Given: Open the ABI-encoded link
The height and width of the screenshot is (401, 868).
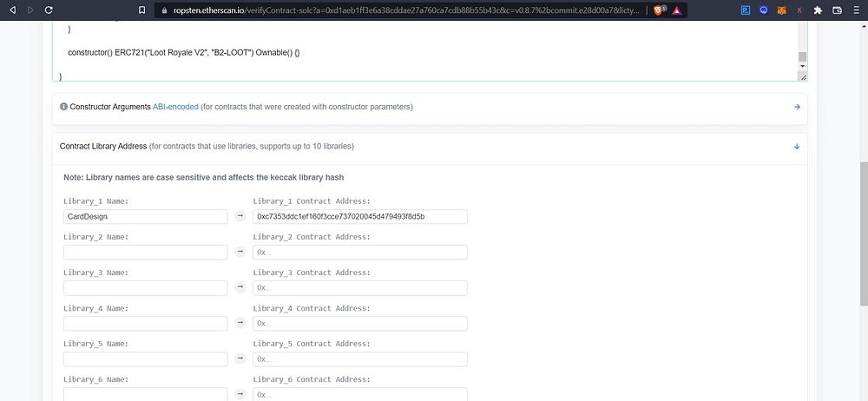Looking at the screenshot, I should pyautogui.click(x=175, y=107).
